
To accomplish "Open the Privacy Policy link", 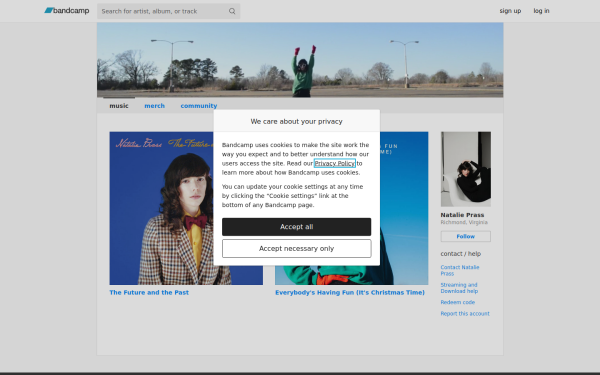I will coord(334,163).
